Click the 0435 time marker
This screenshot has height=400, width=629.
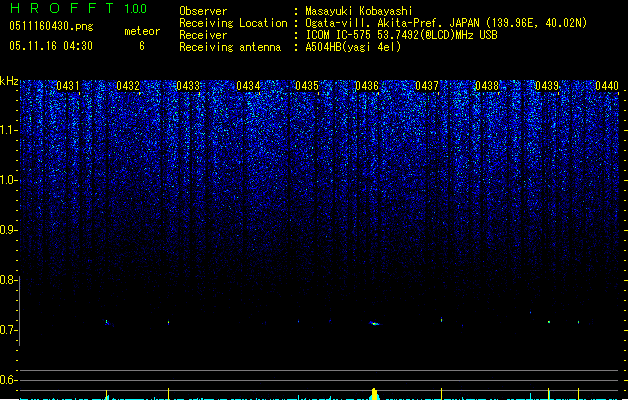(307, 86)
